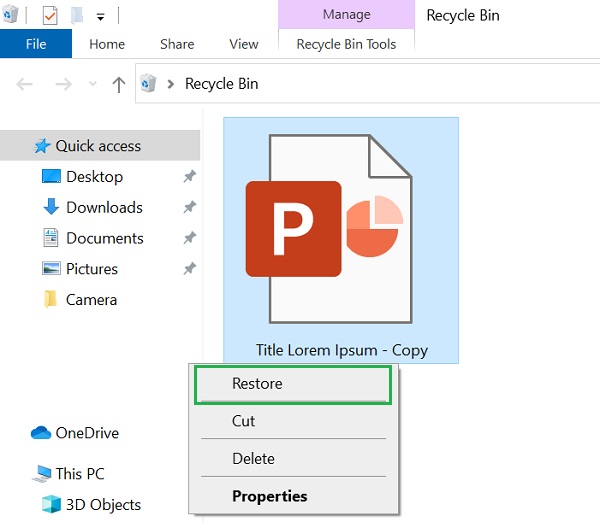Click the Desktop monitor icon
This screenshot has height=522, width=600.
51,176
